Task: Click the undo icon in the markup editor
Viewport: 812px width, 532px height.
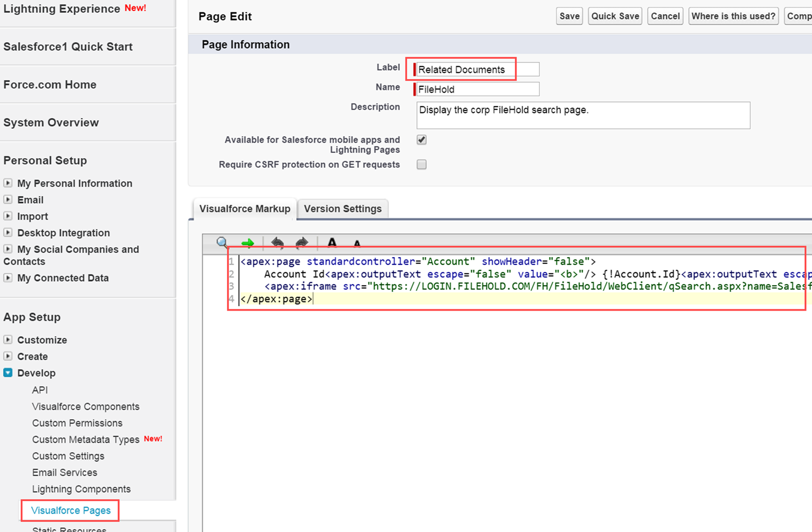Action: (277, 242)
